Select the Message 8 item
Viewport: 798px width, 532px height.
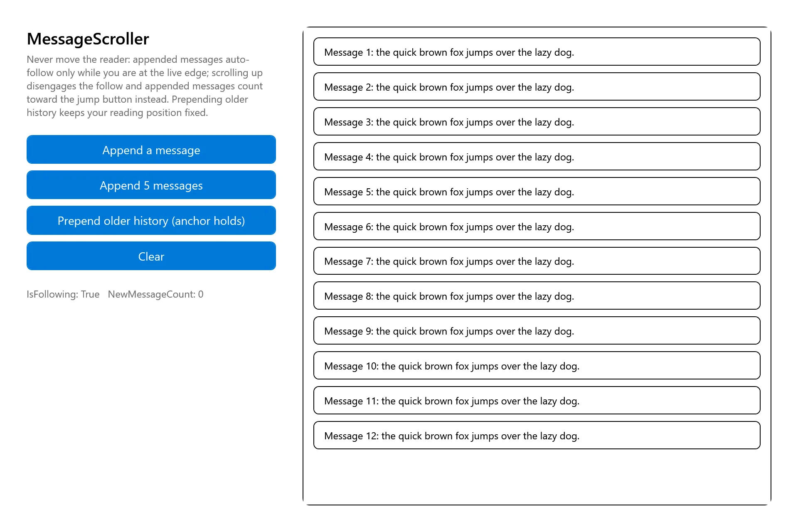(537, 296)
